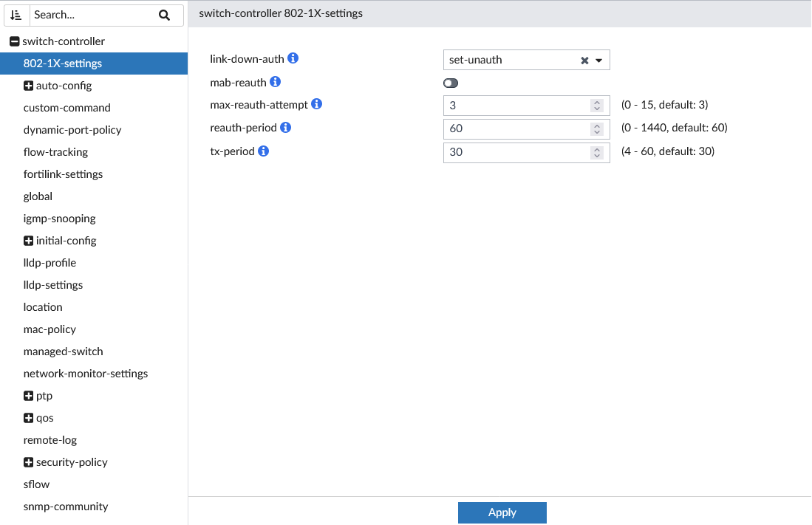This screenshot has width=812, height=525.
Task: Click the reauth-period info icon
Action: point(287,126)
